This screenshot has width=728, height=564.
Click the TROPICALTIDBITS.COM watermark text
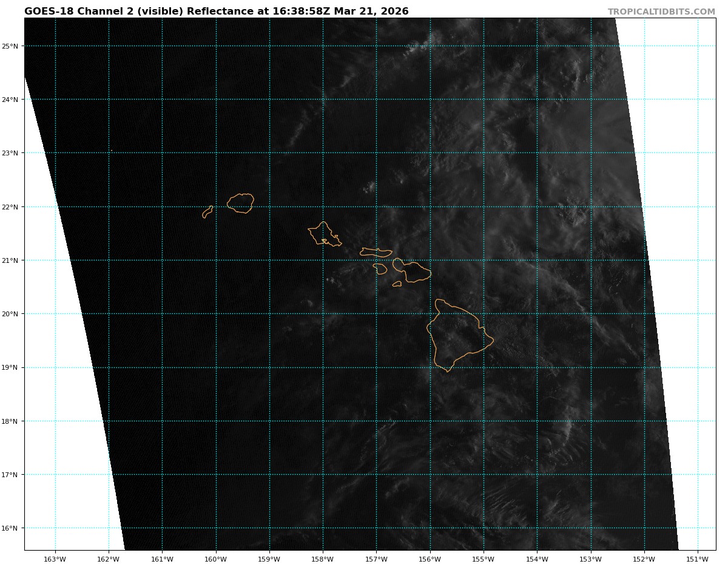pyautogui.click(x=661, y=12)
